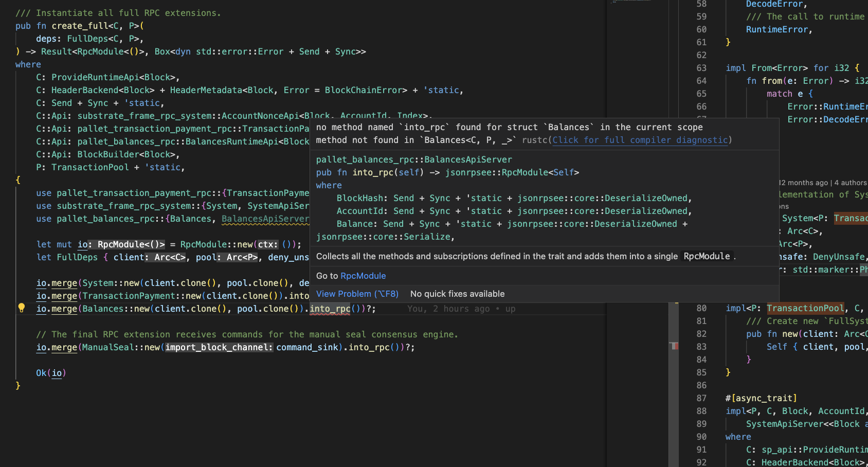Click line number 87 in right editor
Viewport: 868px width, 467px height.
pyautogui.click(x=701, y=398)
